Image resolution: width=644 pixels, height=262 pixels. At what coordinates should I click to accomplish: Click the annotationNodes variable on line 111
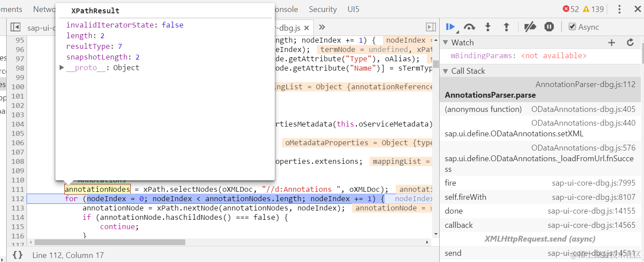click(x=98, y=189)
